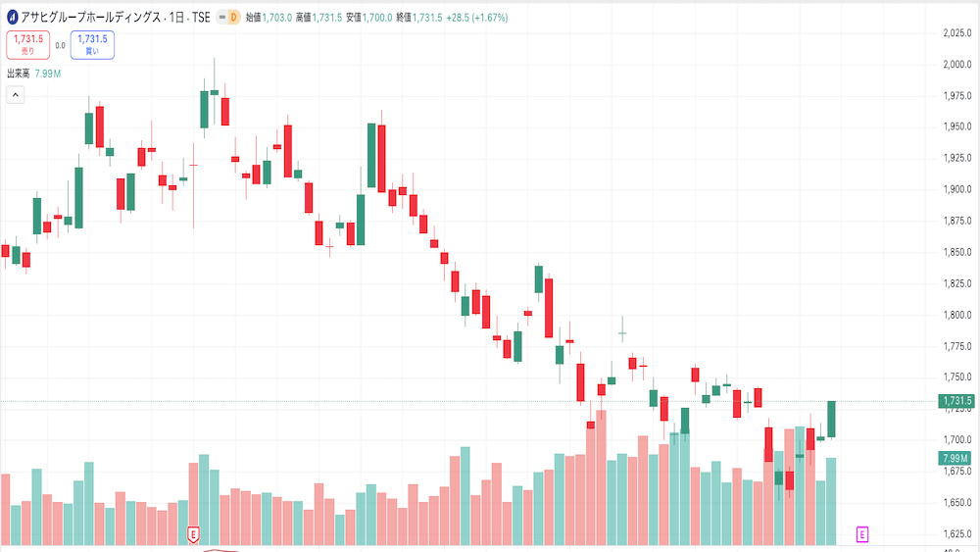Image resolution: width=980 pixels, height=552 pixels.
Task: Click the orange D delayed-data badge
Action: [x=233, y=17]
